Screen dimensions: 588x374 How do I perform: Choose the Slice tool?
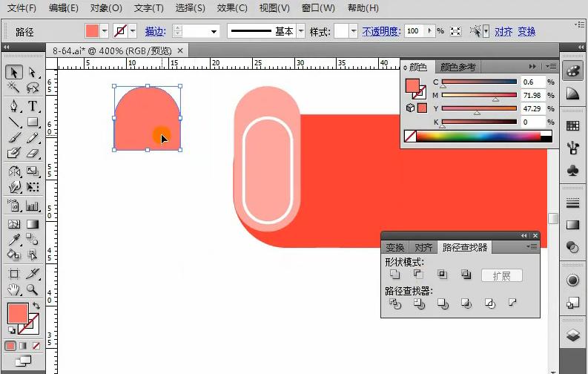pyautogui.click(x=33, y=274)
